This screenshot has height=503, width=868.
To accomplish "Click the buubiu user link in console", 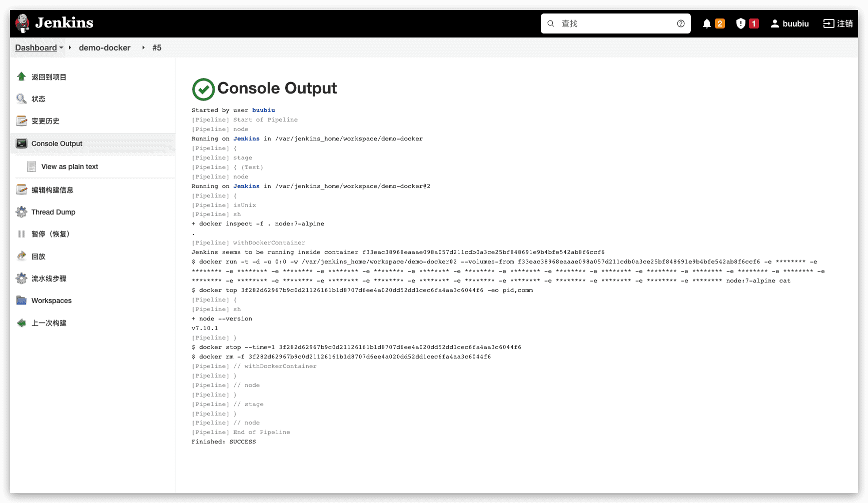I will pos(263,110).
